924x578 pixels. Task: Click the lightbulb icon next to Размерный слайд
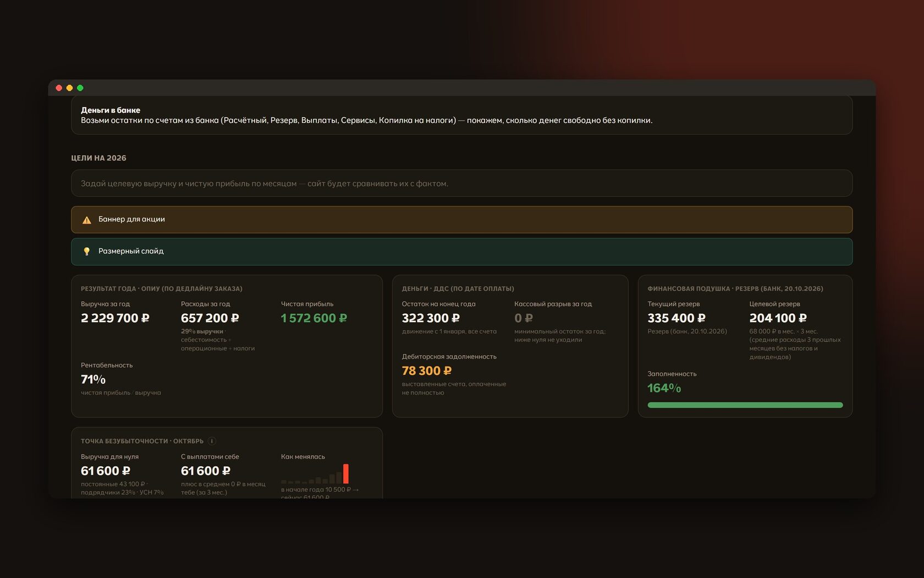[x=86, y=251]
